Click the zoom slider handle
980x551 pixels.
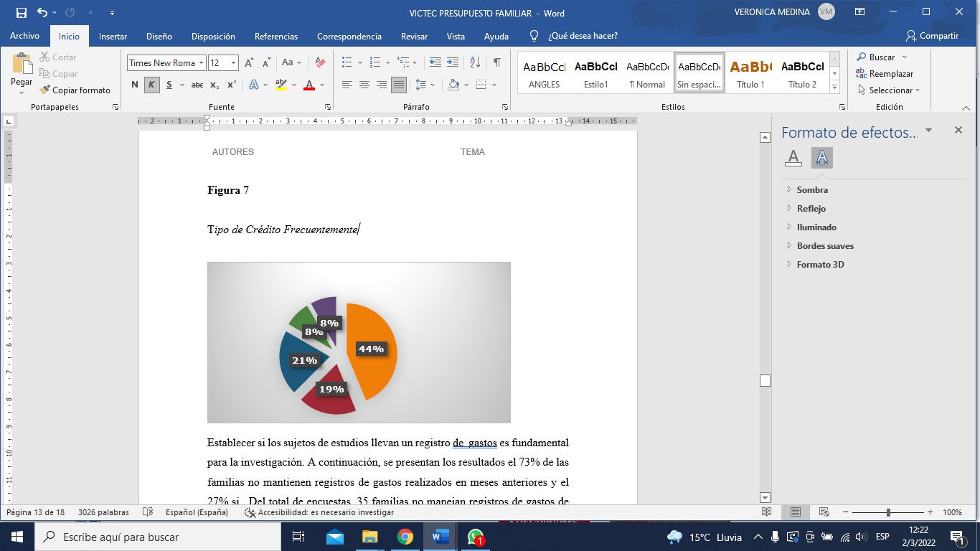pyautogui.click(x=888, y=512)
